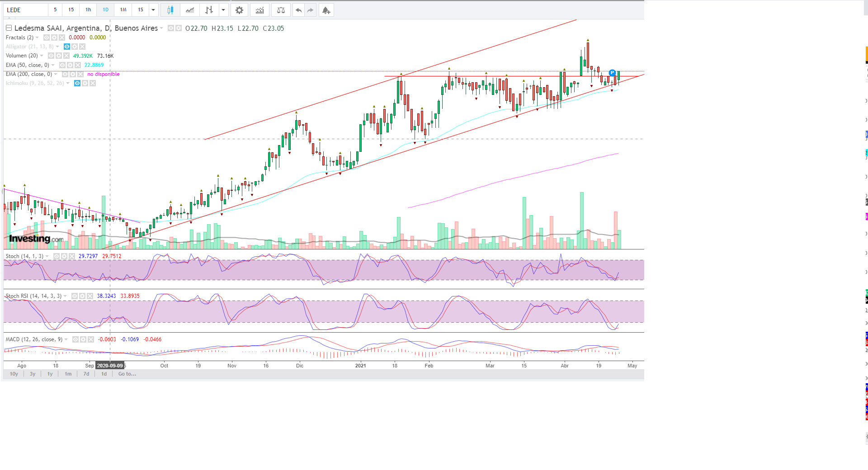This screenshot has height=470, width=868.
Task: Toggle visibility of the Ichimoku indicator
Action: point(77,83)
